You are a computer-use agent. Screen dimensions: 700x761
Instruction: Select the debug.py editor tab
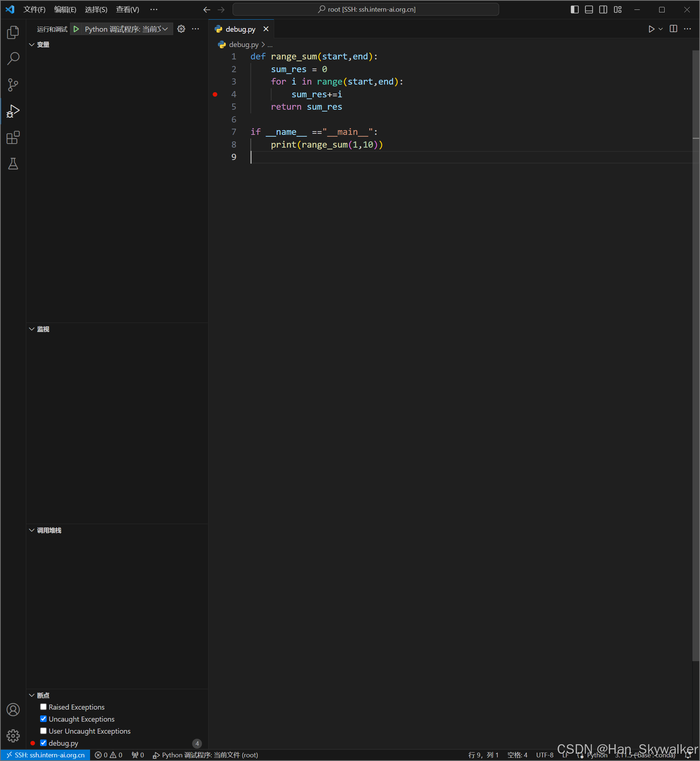[240, 29]
